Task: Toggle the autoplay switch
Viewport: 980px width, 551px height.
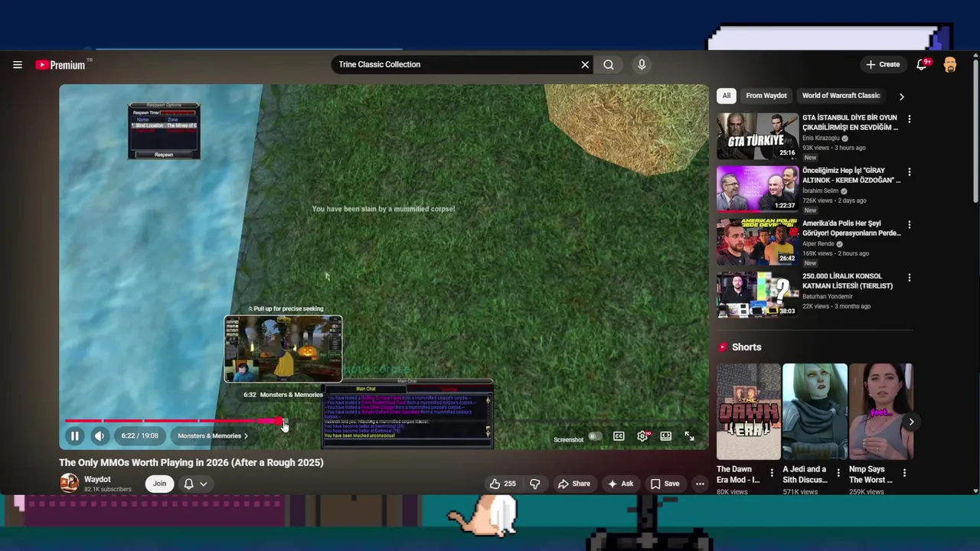Action: [594, 436]
